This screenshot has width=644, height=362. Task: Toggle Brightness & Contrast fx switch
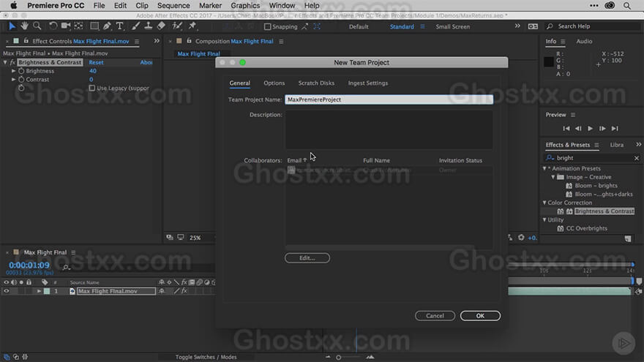[12, 62]
